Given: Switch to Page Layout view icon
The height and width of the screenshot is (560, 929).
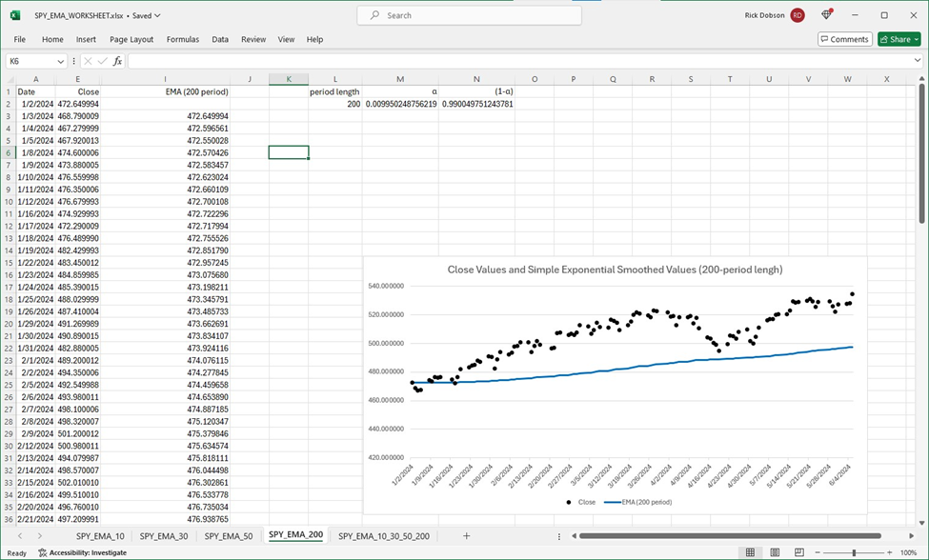Looking at the screenshot, I should tap(775, 552).
